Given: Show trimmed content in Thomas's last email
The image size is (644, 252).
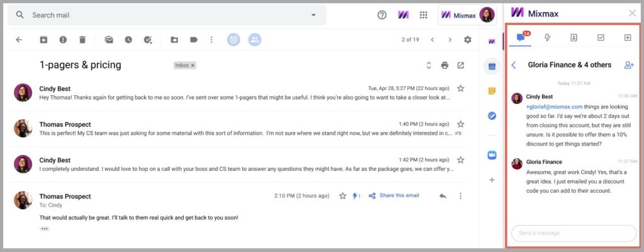Looking at the screenshot, I should 45,229.
